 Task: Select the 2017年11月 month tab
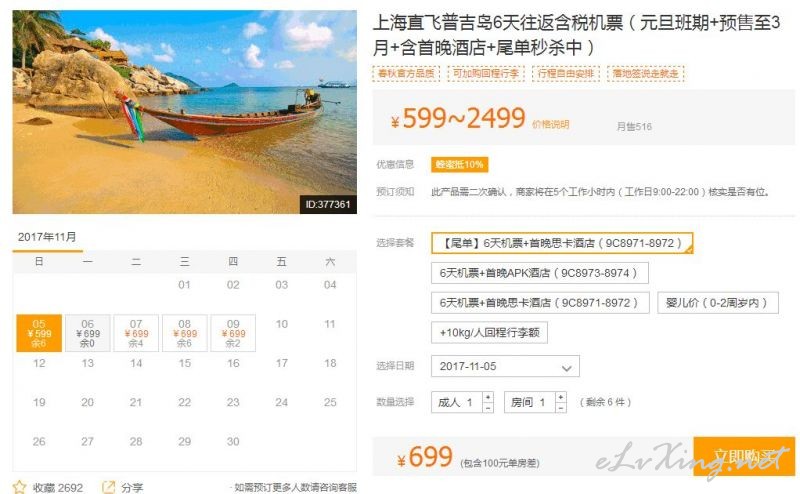click(x=47, y=237)
